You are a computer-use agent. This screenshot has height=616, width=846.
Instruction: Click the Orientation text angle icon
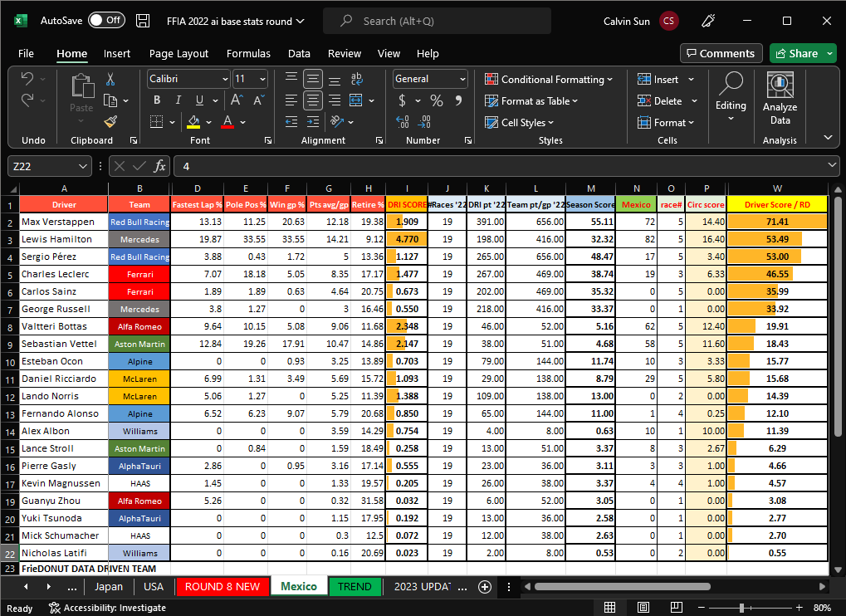coord(337,122)
